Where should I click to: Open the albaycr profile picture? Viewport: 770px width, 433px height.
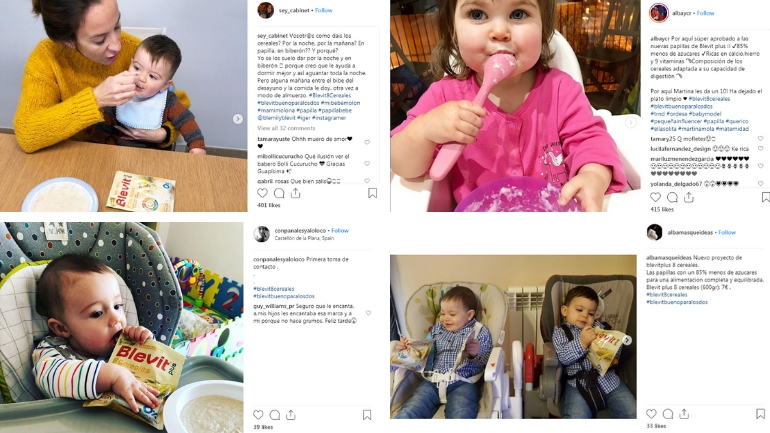click(659, 13)
